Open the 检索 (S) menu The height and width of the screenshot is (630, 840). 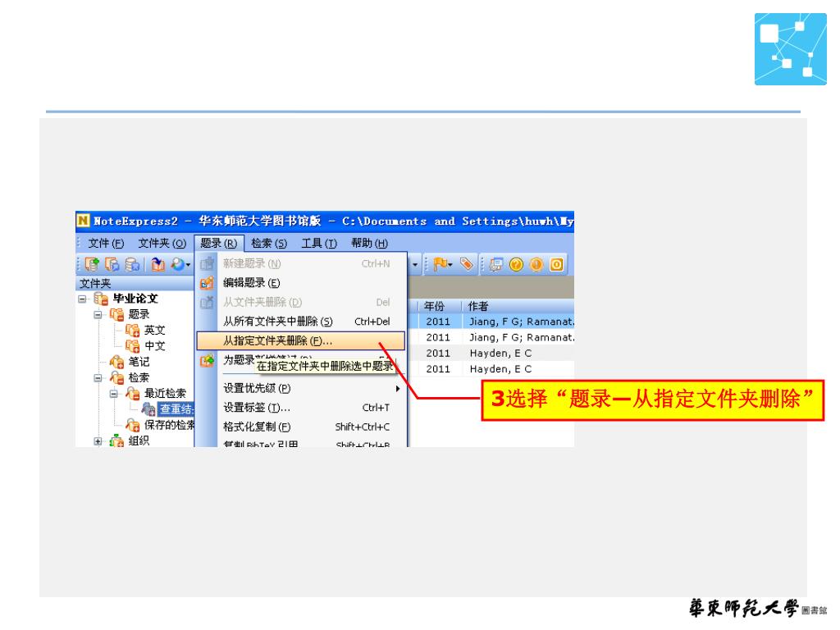pyautogui.click(x=269, y=243)
